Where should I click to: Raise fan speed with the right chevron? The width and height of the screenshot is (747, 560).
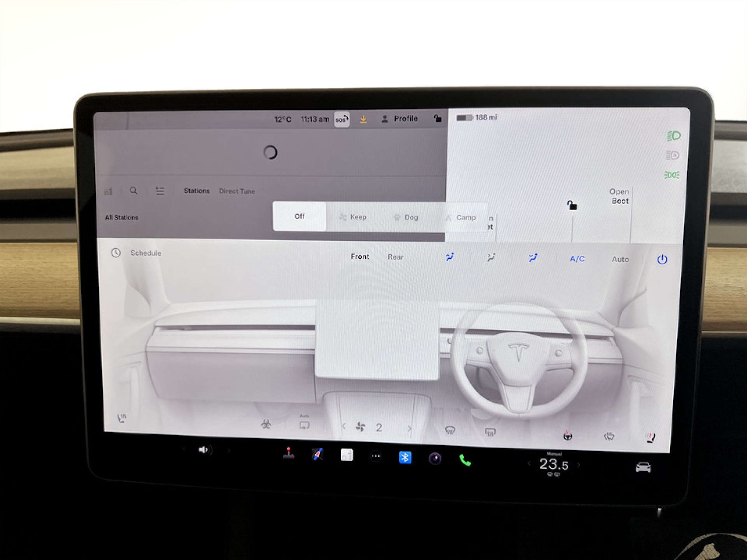409,428
